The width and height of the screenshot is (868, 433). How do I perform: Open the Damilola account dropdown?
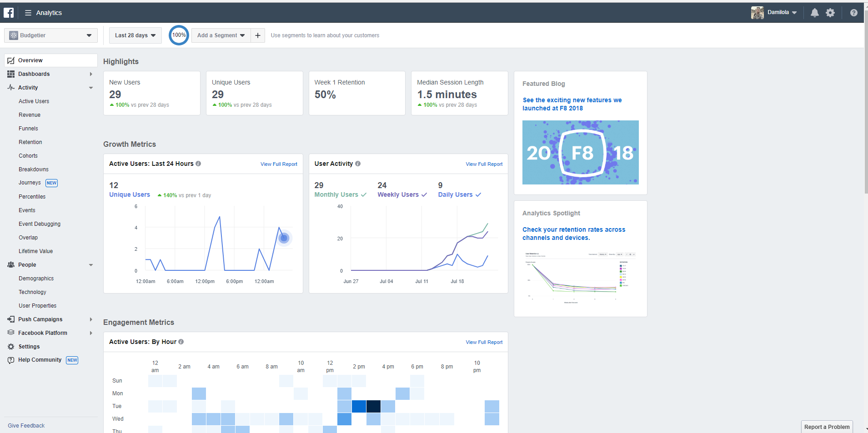click(x=783, y=13)
